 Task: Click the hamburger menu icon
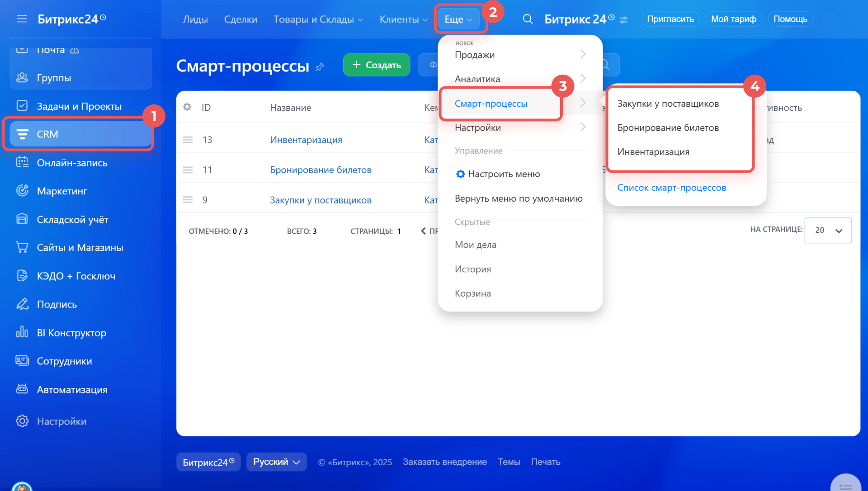click(x=22, y=19)
